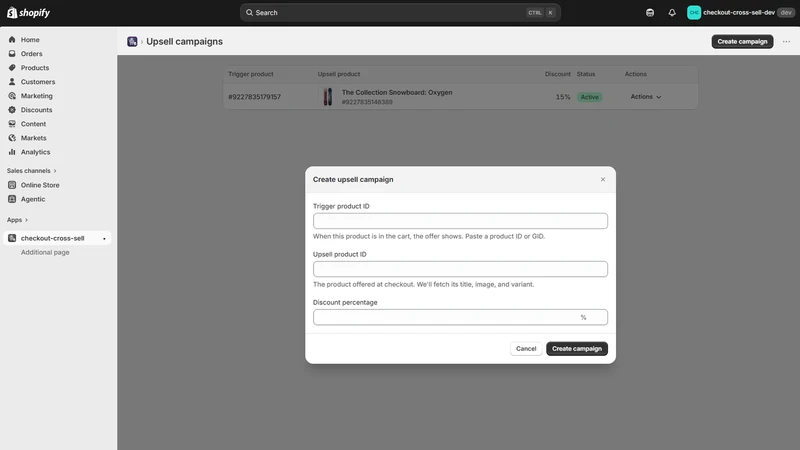Open the Orders icon in sidebar
The height and width of the screenshot is (450, 800).
click(12, 54)
